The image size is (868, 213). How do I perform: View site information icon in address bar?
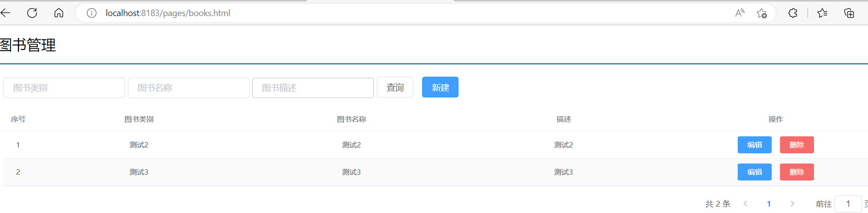coord(91,13)
